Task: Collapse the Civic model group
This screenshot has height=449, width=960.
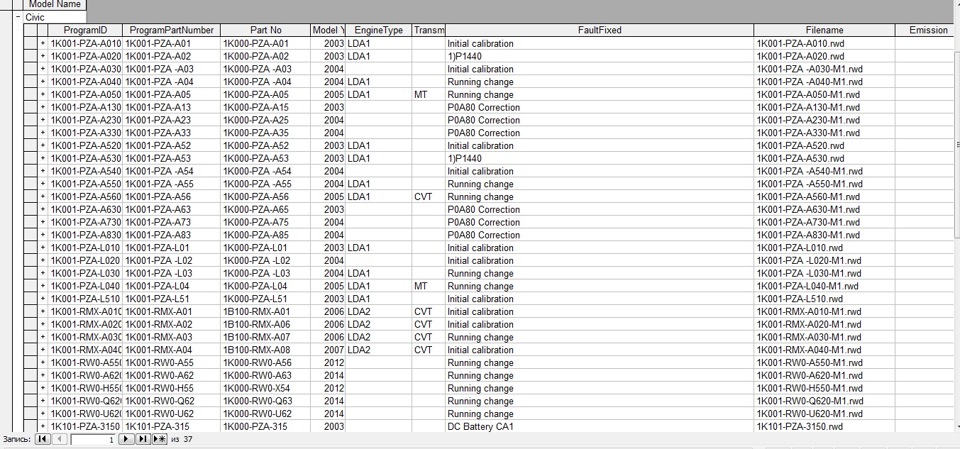Action: [18, 18]
